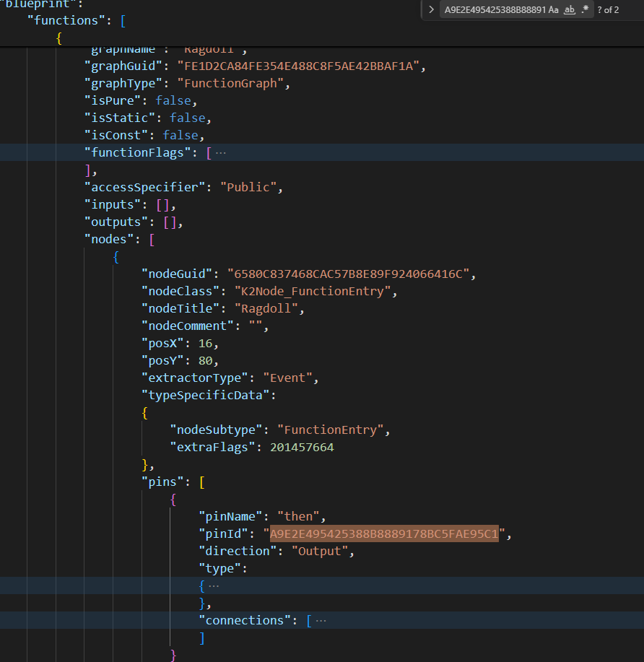This screenshot has width=644, height=662.
Task: Click the opening bracket after "pins"
Action: click(x=203, y=482)
